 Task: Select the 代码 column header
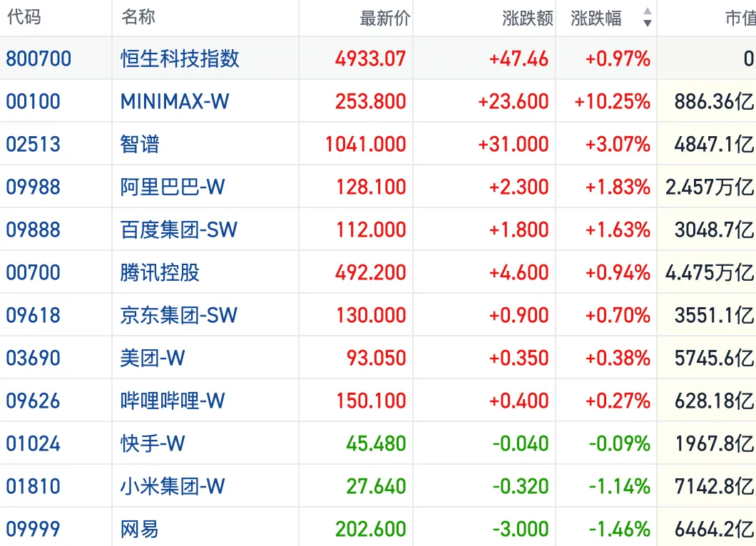point(24,16)
